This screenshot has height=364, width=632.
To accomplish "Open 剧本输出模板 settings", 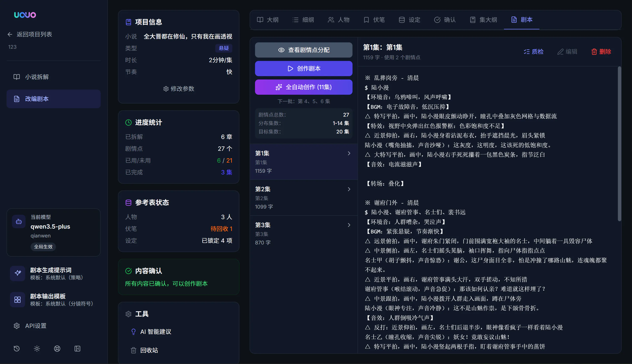I will coord(54,299).
